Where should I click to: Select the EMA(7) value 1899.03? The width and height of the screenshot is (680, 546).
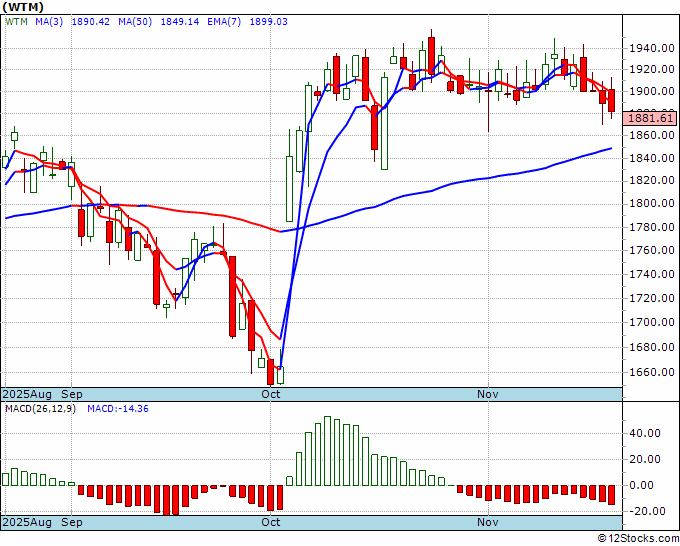(x=268, y=21)
